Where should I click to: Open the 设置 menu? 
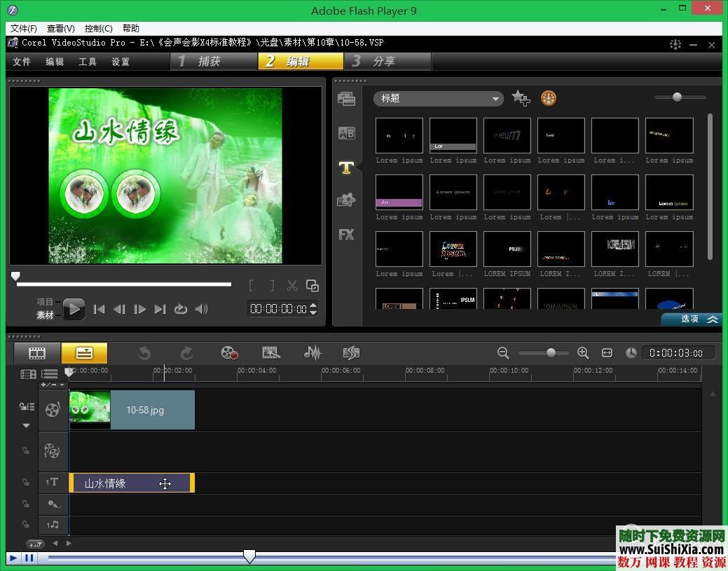coord(121,62)
